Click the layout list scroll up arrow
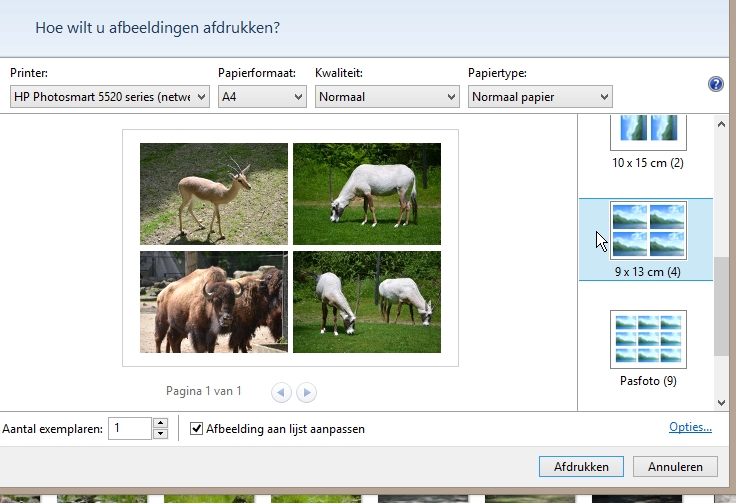This screenshot has width=736, height=503. [721, 124]
